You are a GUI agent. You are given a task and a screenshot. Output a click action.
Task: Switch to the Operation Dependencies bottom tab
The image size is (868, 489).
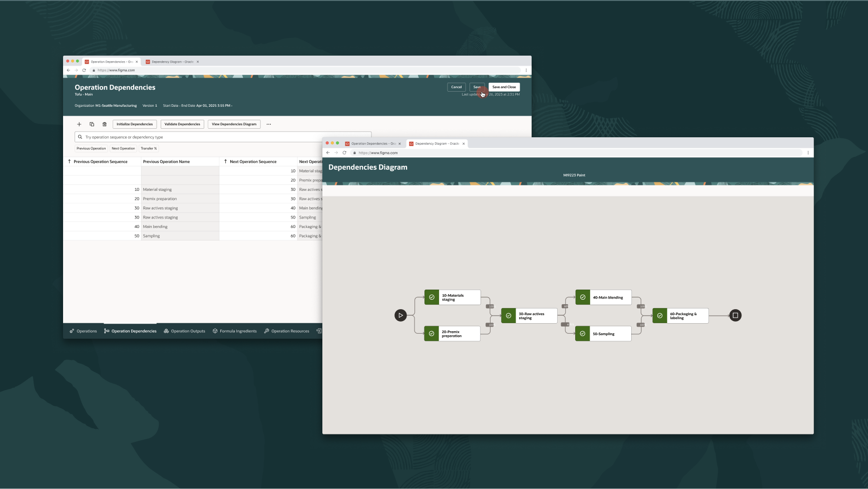(130, 331)
